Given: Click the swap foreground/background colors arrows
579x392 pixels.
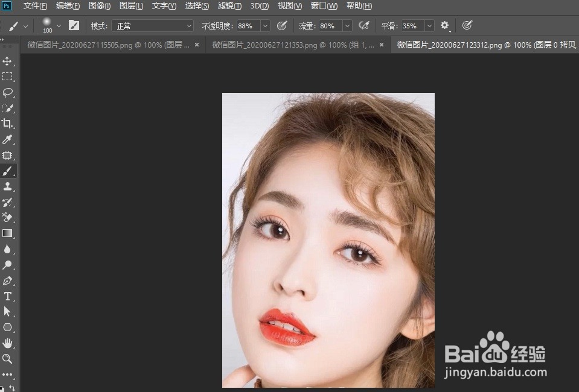Looking at the screenshot, I should 12,388.
